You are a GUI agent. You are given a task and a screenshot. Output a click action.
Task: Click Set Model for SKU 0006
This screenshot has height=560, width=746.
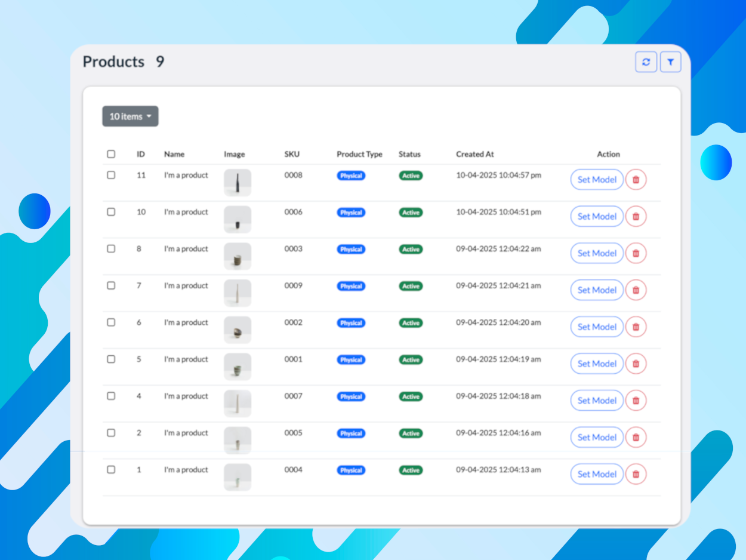[x=597, y=217]
